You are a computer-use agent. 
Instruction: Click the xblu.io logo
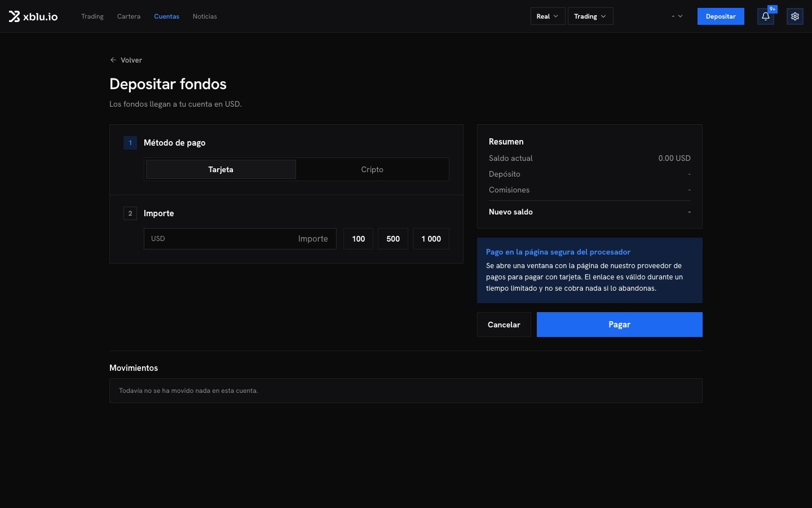[x=33, y=16]
